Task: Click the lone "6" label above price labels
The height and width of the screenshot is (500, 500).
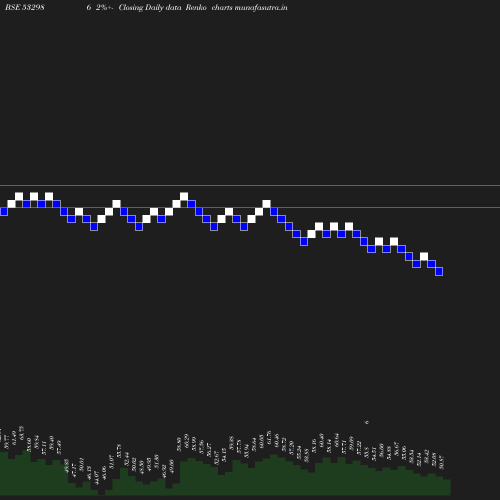Action: (367, 422)
